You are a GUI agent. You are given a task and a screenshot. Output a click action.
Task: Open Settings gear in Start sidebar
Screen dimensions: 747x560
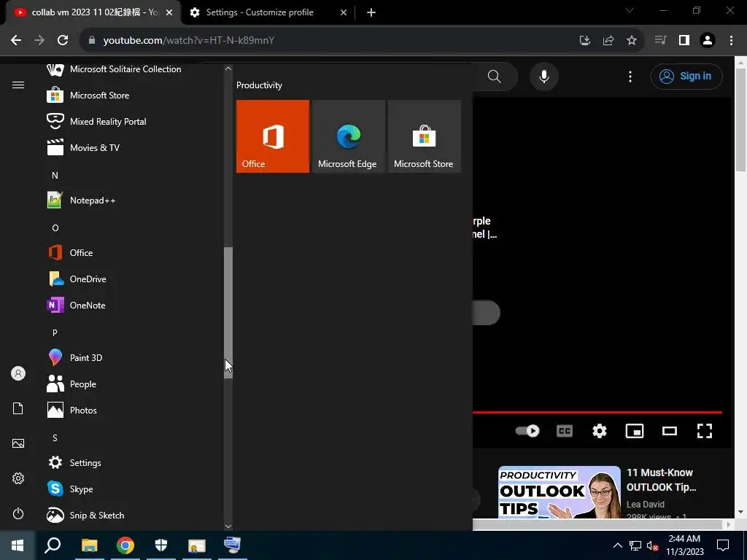pyautogui.click(x=18, y=478)
